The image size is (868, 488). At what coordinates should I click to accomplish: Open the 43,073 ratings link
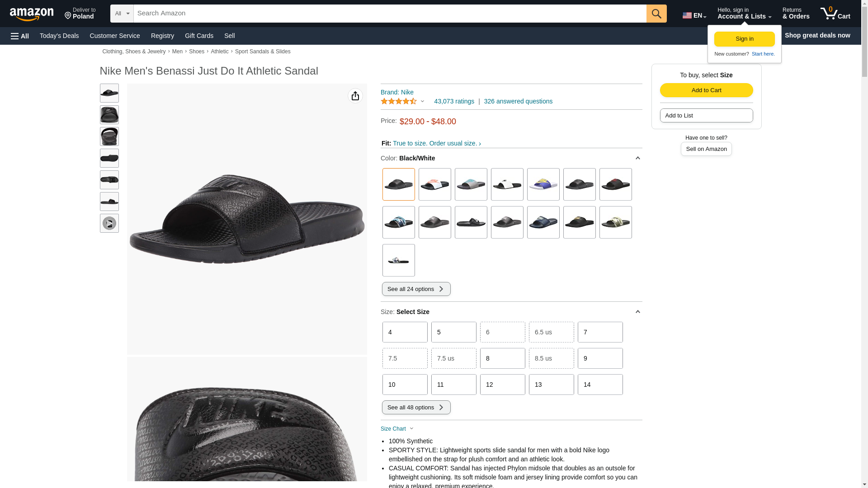[x=454, y=101]
